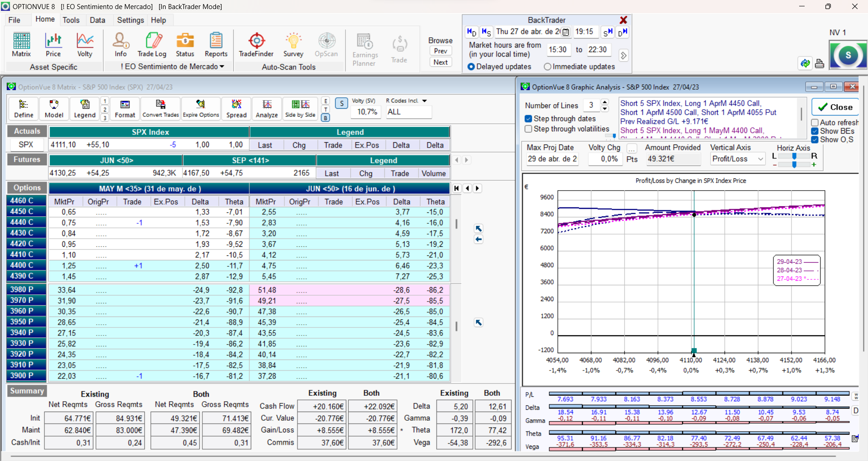The height and width of the screenshot is (461, 868).
Task: Click the Volty (SV) value field
Action: point(367,112)
